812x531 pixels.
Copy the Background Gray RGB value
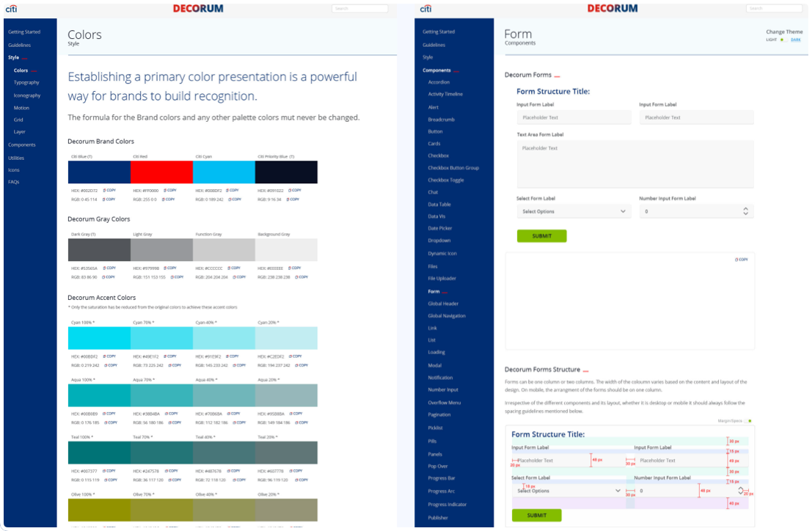point(300,277)
